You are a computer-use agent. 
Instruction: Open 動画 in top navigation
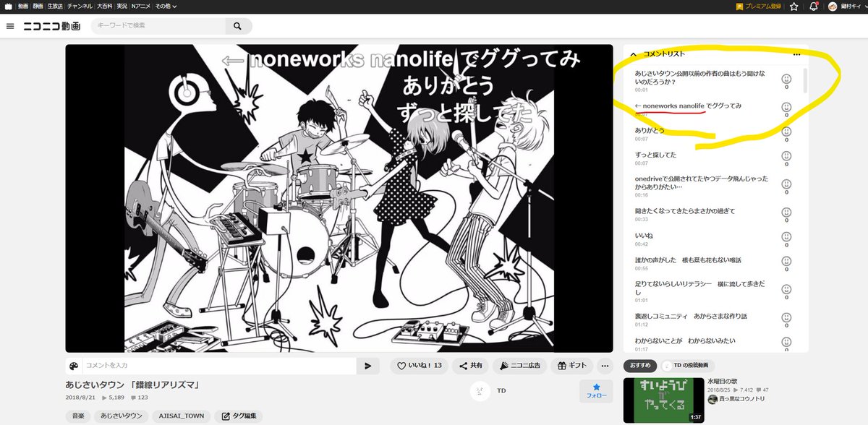(x=23, y=7)
